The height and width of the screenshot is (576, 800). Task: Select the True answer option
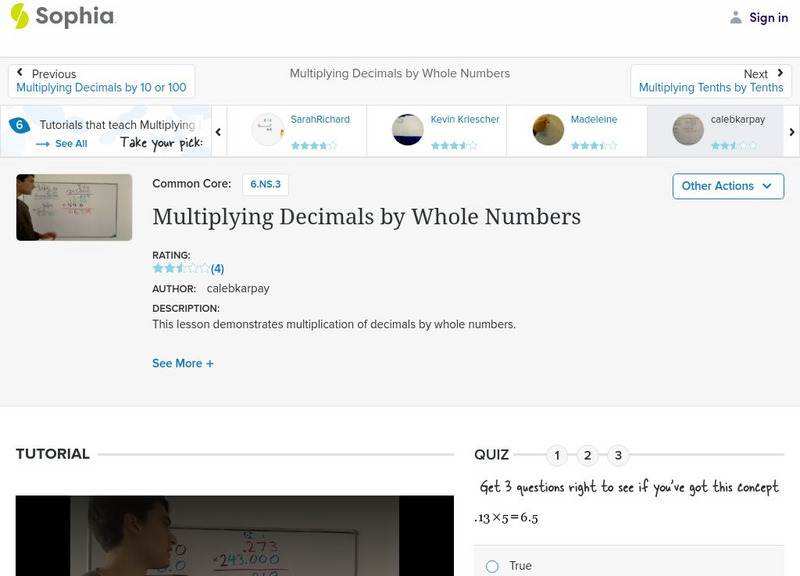[x=490, y=566]
